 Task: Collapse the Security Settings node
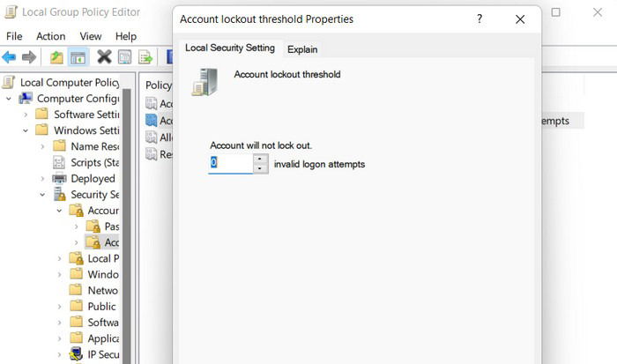[42, 195]
